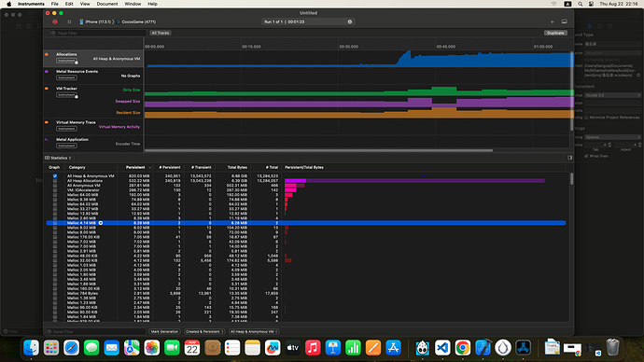Click the Duplicate button
The image size is (644, 362).
tap(555, 33)
